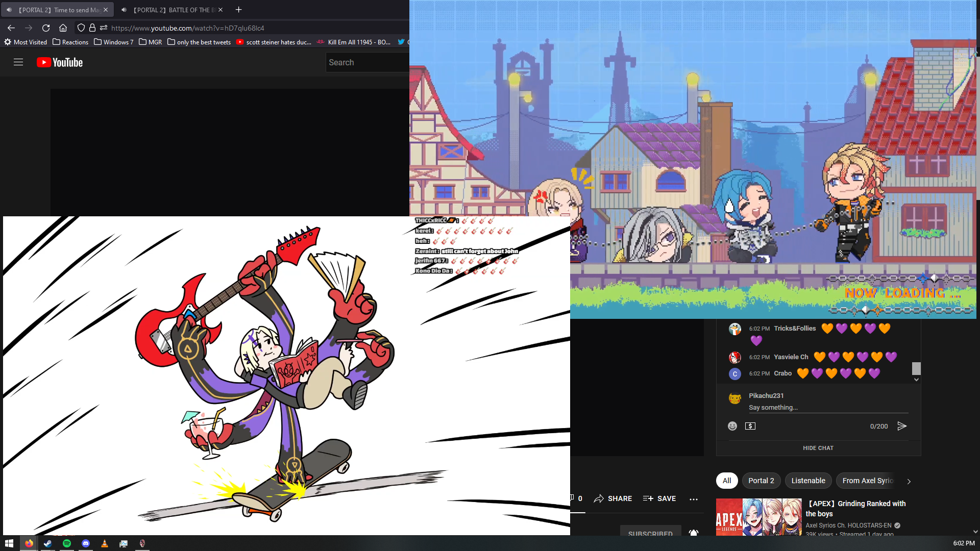Viewport: 980px width, 551px height.
Task: Open more actions ellipsis menu
Action: [693, 499]
